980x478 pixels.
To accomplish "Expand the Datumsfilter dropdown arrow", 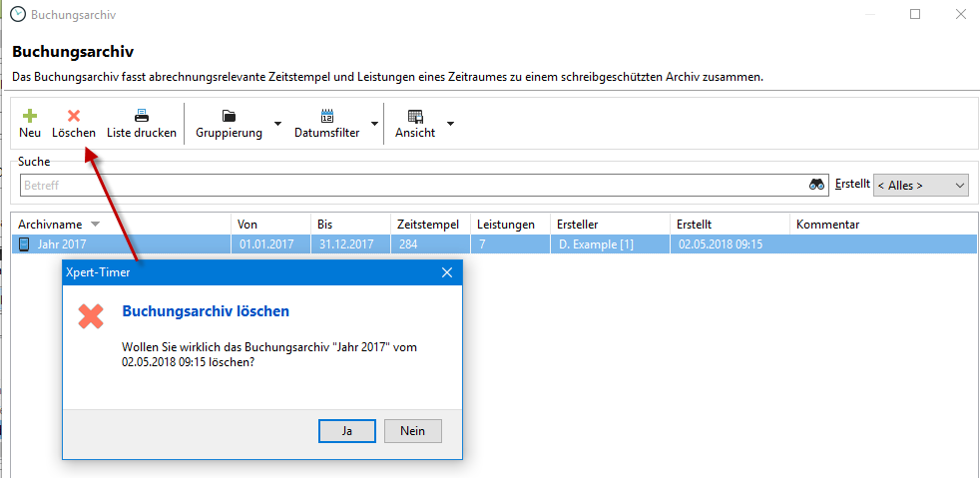I will tap(374, 124).
